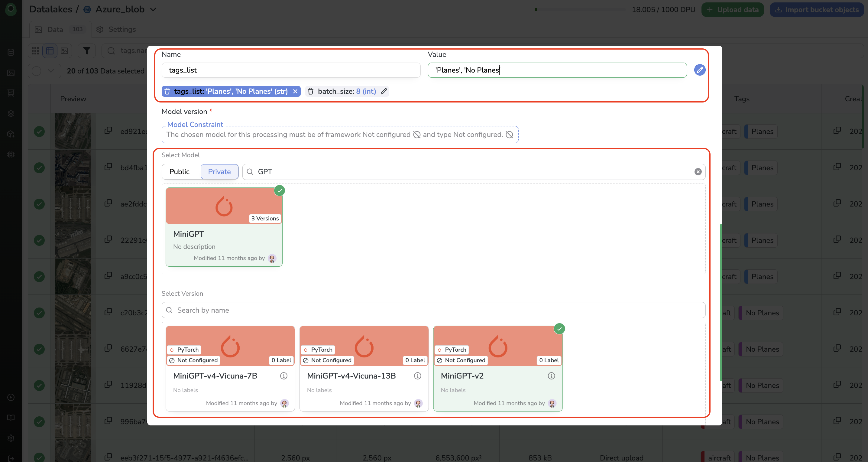Show info for MiniGPT-v4-Vicuna-7B version
This screenshot has height=462, width=868.
[x=284, y=376]
